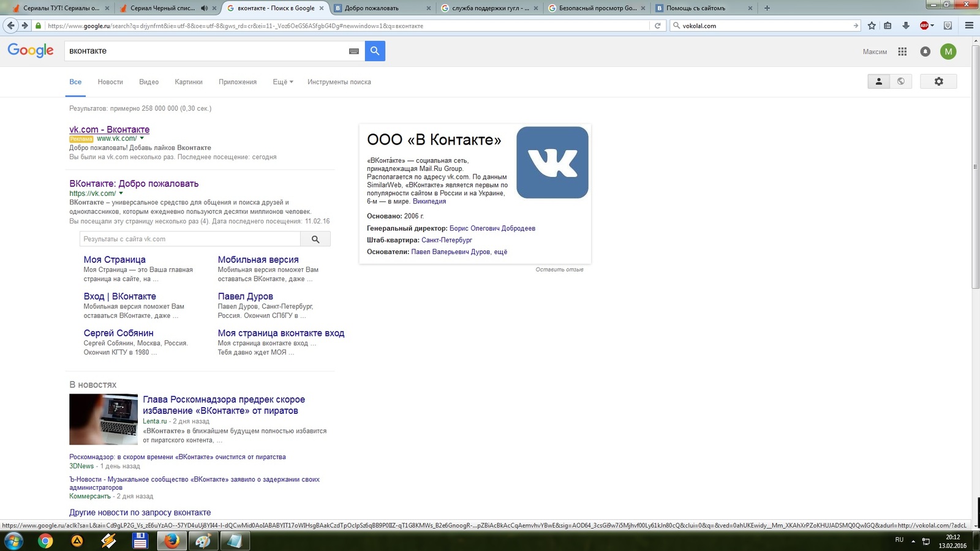Viewport: 980px width, 551px height.
Task: Open the Firefox hamburger menu
Action: coord(969,26)
